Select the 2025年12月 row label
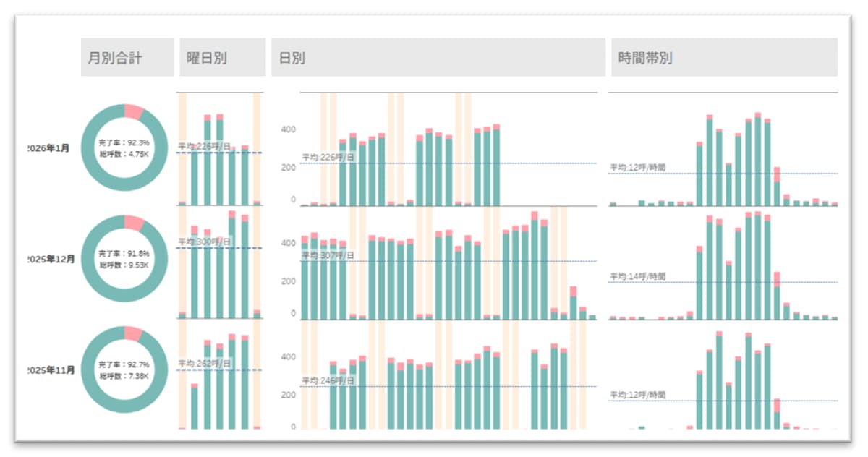 (51, 259)
